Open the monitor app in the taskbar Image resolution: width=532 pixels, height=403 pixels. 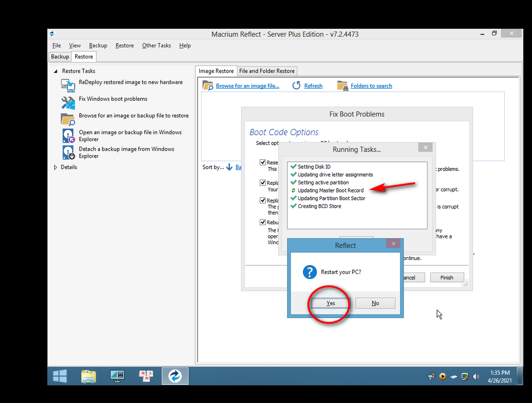point(117,376)
